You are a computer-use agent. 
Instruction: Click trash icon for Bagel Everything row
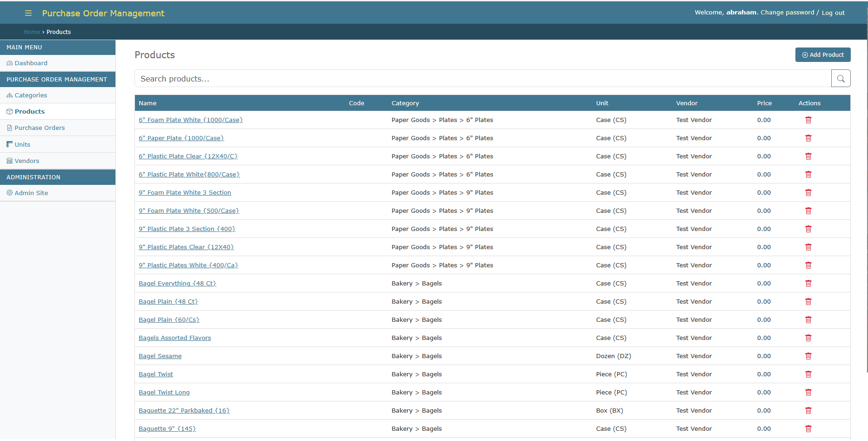coord(808,284)
